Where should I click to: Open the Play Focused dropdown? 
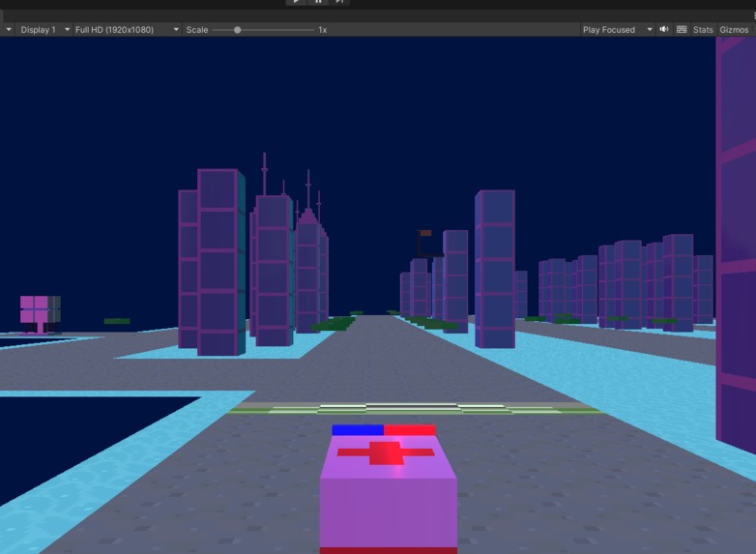pos(617,29)
